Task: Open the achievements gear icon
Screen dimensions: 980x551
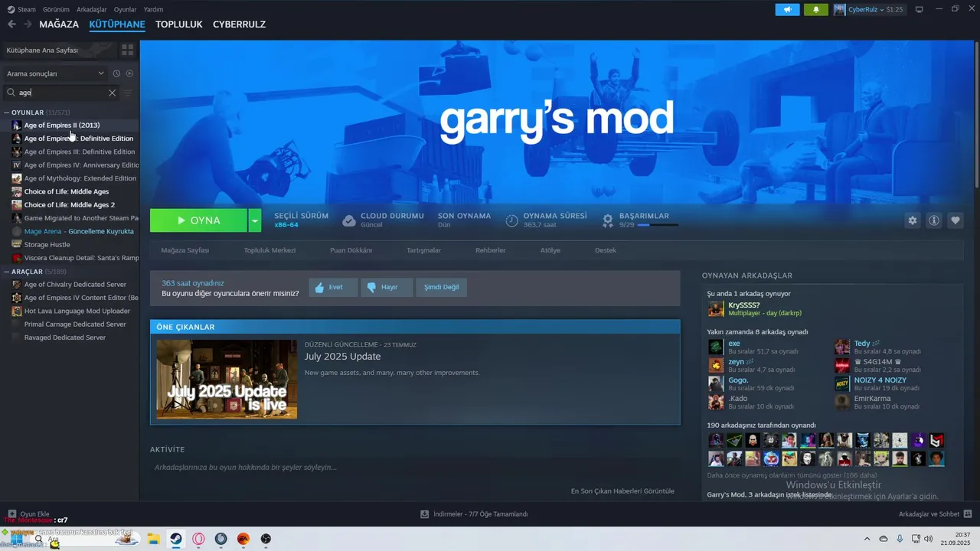Action: point(607,220)
